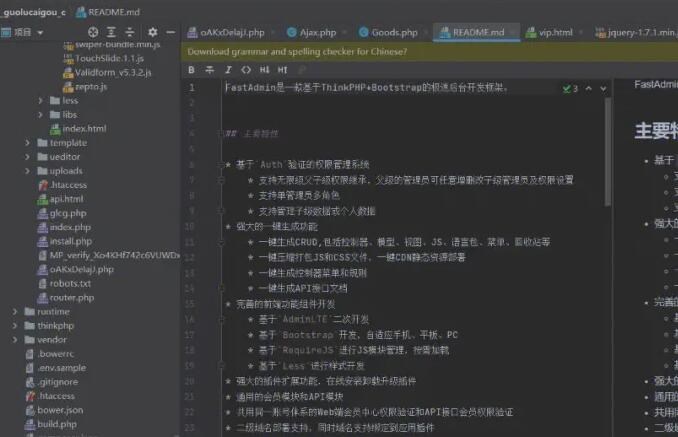Screen dimensions: 678x437
Task: Expand all in project tree
Action: (111, 32)
